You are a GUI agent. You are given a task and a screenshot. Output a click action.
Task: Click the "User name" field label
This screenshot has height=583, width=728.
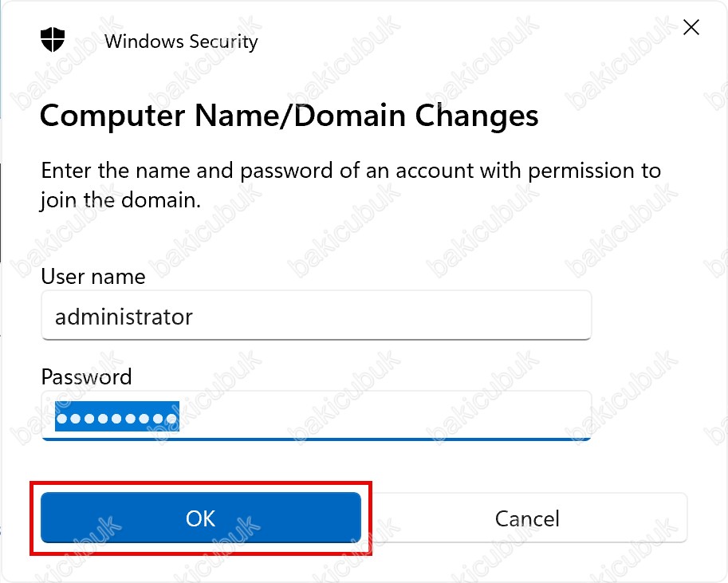[92, 277]
